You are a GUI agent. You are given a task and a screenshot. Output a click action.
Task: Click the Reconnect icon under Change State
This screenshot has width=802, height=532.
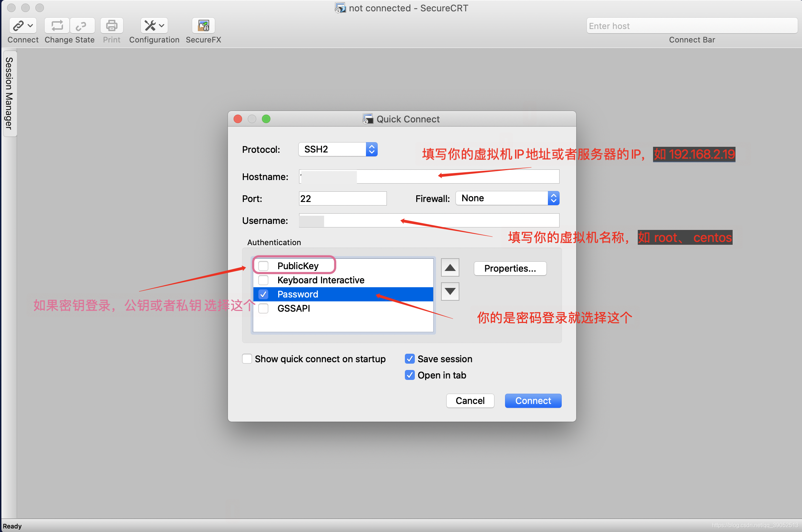tap(57, 25)
